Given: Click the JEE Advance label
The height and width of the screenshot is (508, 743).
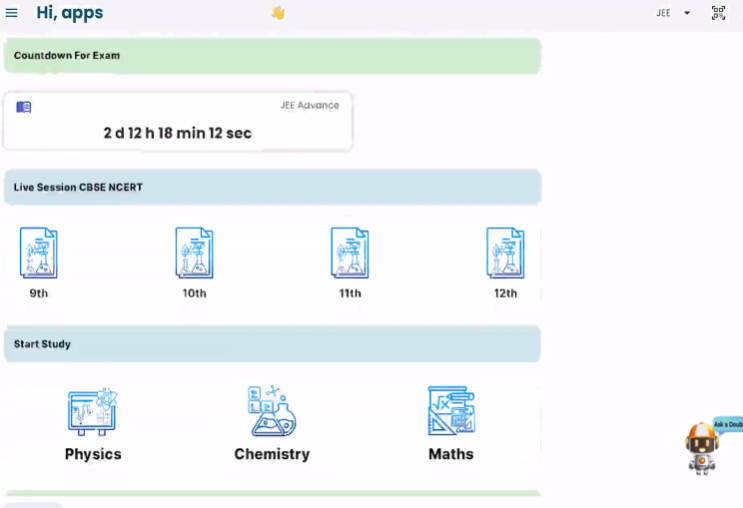Looking at the screenshot, I should pyautogui.click(x=309, y=105).
